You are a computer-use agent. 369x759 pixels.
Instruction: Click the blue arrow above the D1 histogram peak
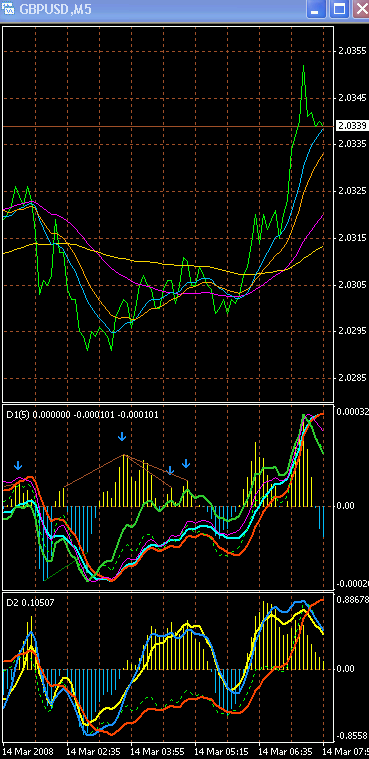[x=122, y=437]
